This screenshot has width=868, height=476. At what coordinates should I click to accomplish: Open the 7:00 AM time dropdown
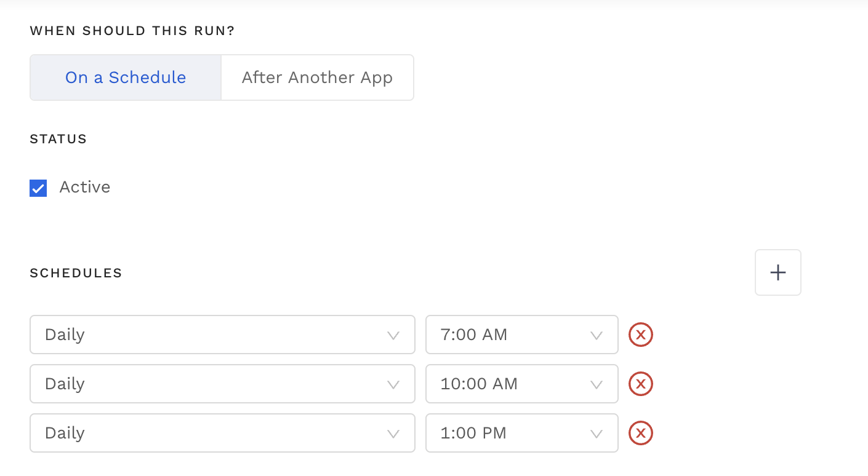click(x=521, y=335)
